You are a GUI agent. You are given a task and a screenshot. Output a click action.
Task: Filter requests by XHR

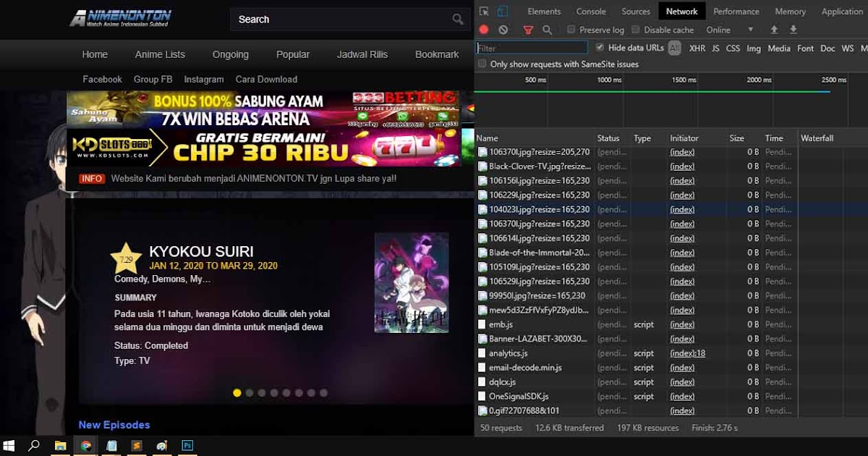tap(697, 48)
